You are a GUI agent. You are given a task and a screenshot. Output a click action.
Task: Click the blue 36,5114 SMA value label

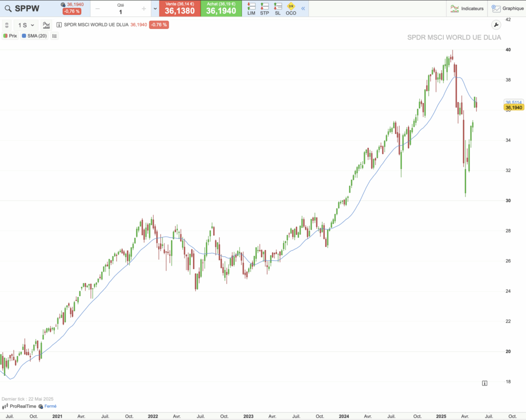point(514,102)
